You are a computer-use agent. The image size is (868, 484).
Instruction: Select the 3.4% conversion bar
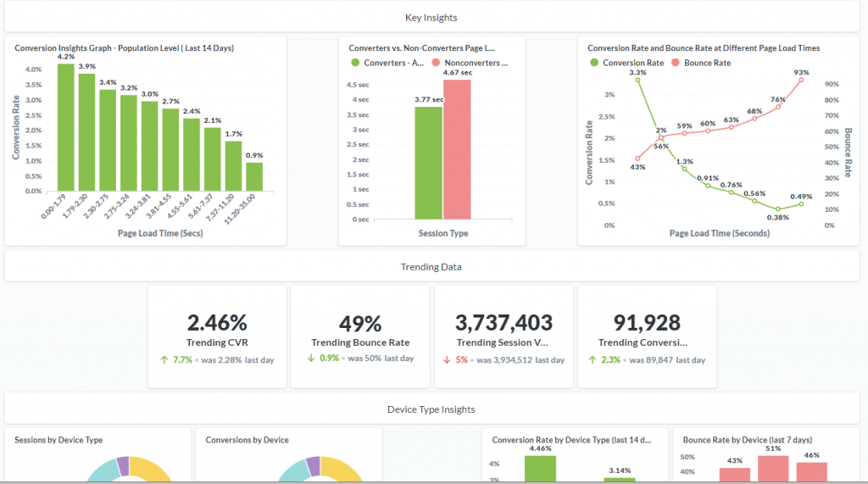[x=108, y=140]
